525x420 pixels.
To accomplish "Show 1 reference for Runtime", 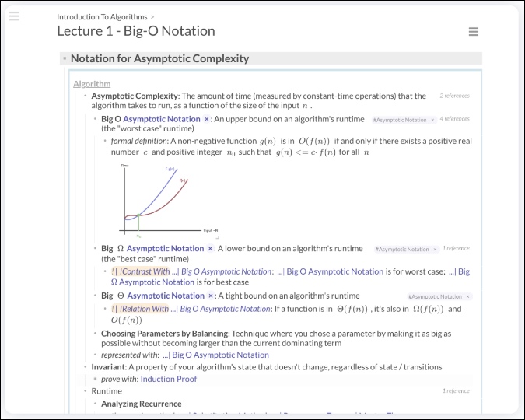I will [456, 391].
